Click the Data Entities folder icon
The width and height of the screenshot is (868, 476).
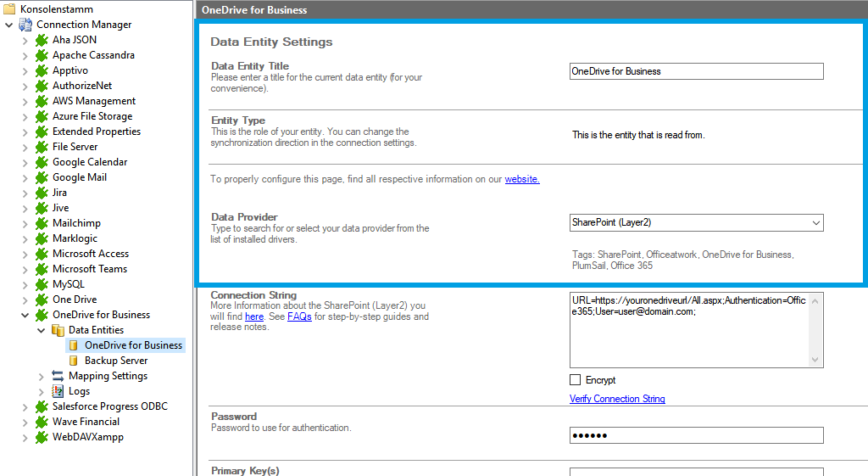coord(58,330)
